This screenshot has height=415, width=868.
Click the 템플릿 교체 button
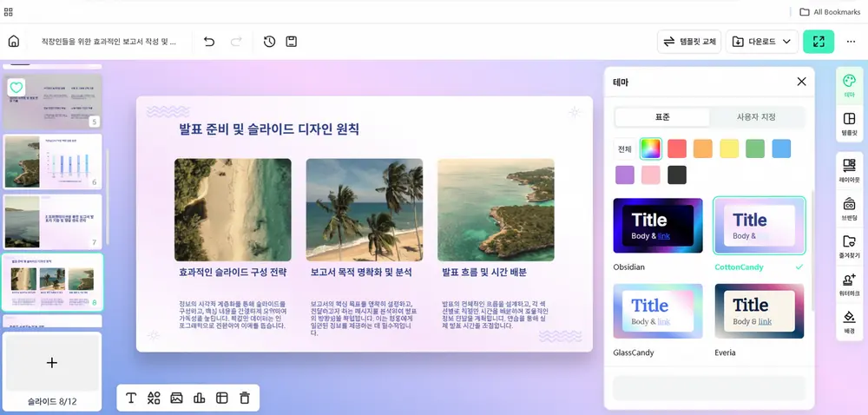tap(689, 42)
